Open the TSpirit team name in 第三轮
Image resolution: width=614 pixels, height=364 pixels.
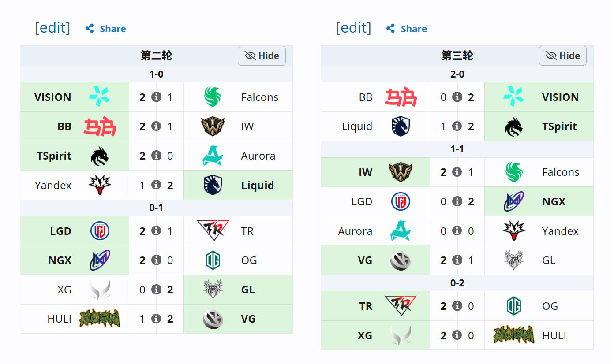coord(559,126)
